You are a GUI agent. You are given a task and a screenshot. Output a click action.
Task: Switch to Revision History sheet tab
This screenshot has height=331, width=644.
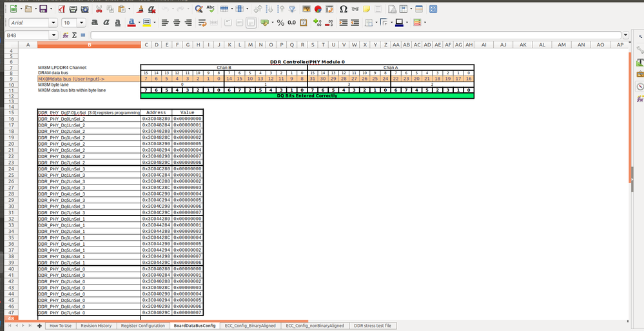coord(96,326)
